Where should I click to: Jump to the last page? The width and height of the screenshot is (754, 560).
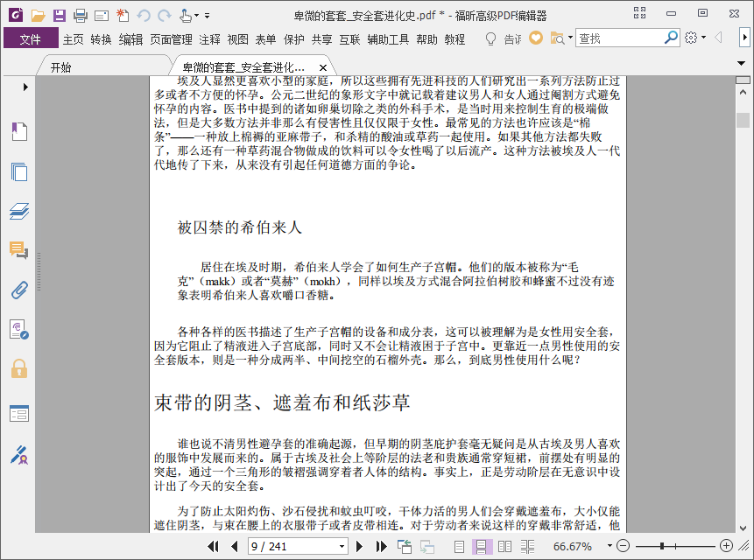(381, 547)
